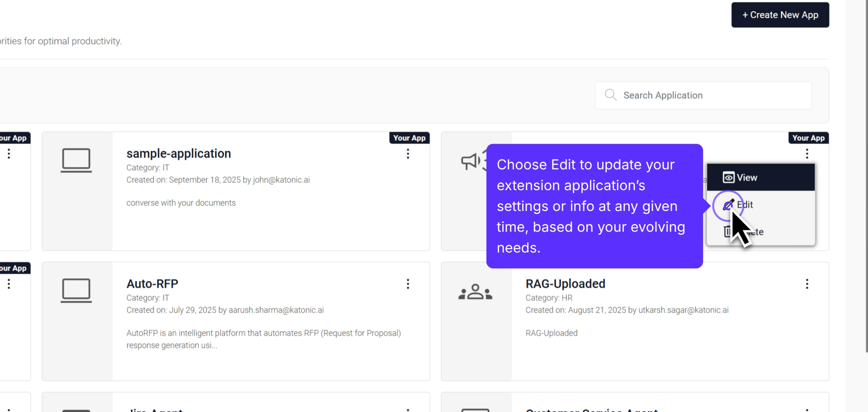Viewport: 868px width, 412px height.
Task: Open the options menu for Auto-RFP
Action: pos(408,284)
